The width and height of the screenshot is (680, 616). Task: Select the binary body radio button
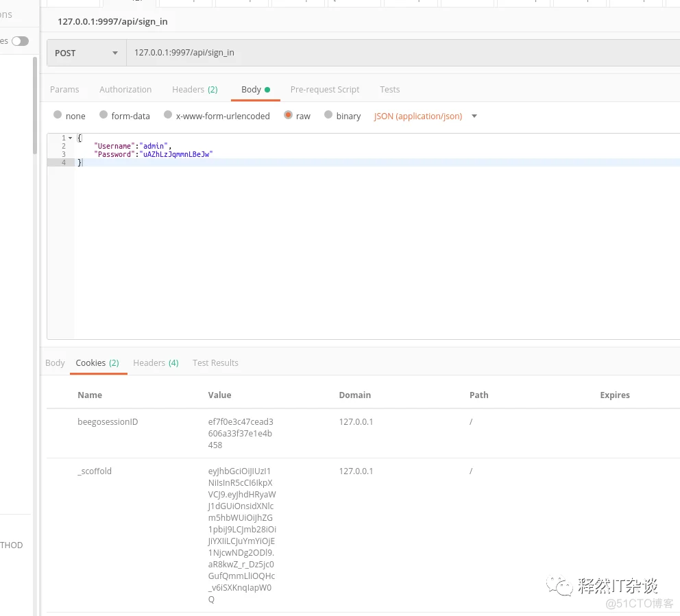tap(328, 115)
